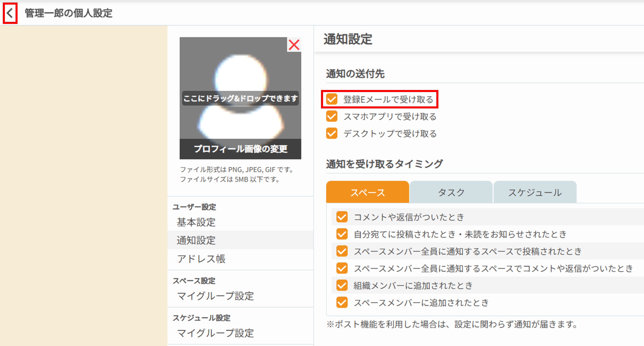644x346 pixels.
Task: Click the 通知の送付先 section heading
Action: click(x=355, y=74)
